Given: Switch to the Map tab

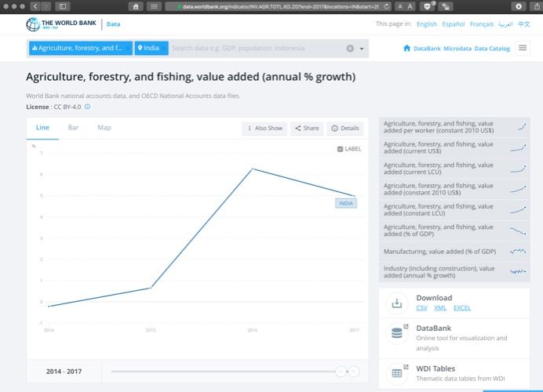Looking at the screenshot, I should click(x=104, y=127).
